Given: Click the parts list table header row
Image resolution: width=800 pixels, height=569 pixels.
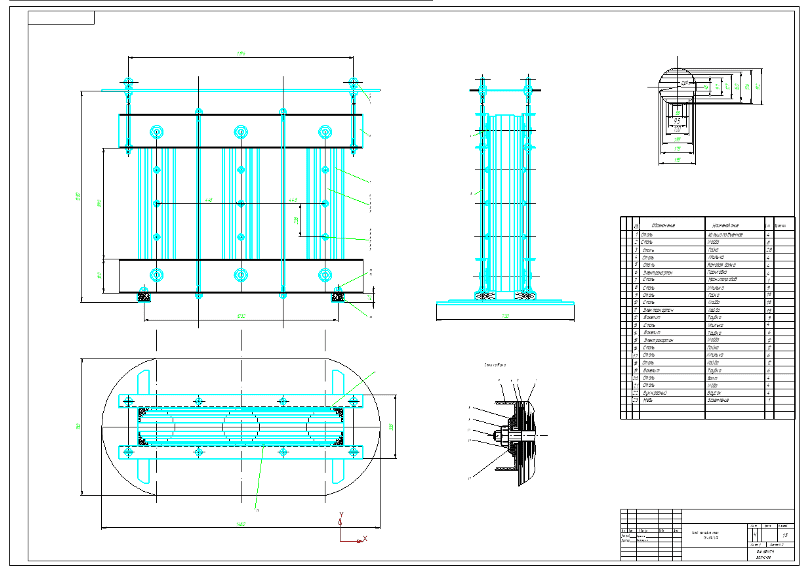Looking at the screenshot, I should [707, 225].
